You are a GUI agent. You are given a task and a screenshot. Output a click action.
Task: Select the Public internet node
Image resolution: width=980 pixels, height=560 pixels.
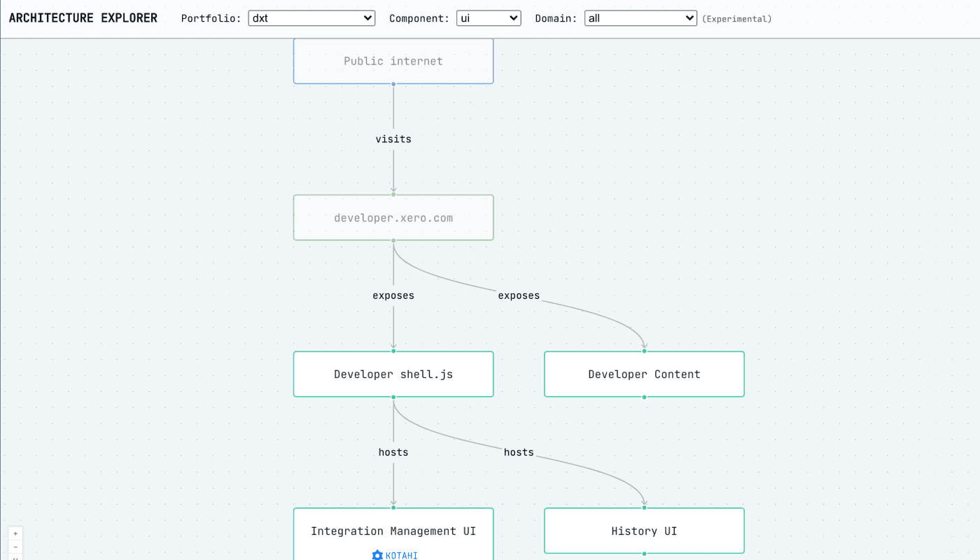point(393,61)
